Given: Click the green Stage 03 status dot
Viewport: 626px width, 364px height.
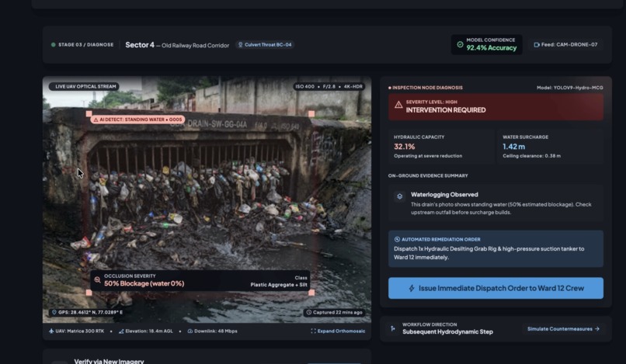Looking at the screenshot, I should tap(53, 45).
